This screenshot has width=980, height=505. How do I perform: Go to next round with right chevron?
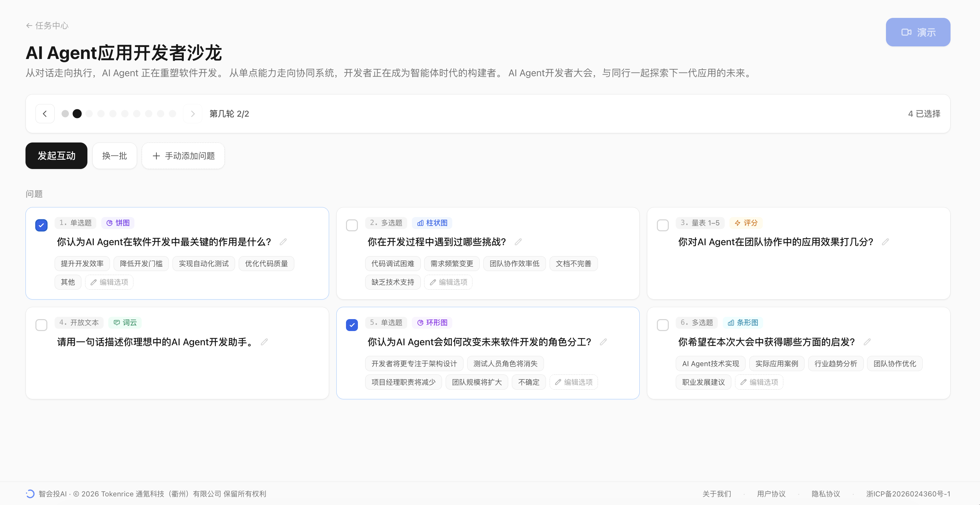point(192,113)
